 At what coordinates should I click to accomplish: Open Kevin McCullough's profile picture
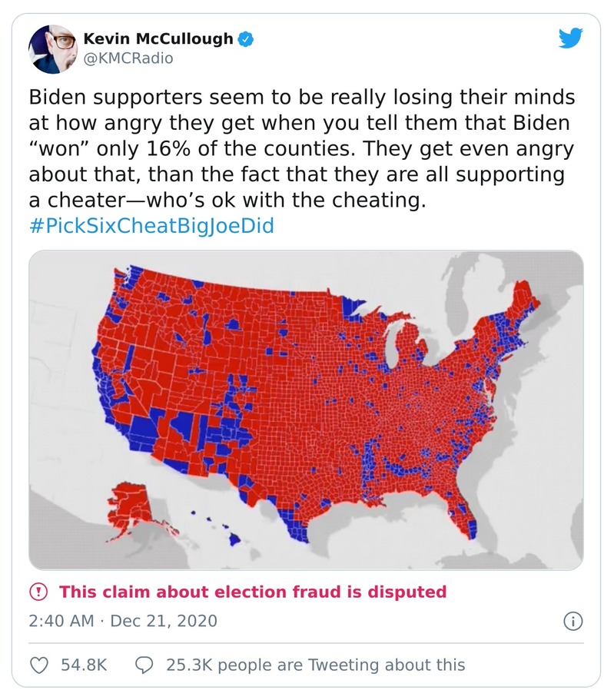53,48
